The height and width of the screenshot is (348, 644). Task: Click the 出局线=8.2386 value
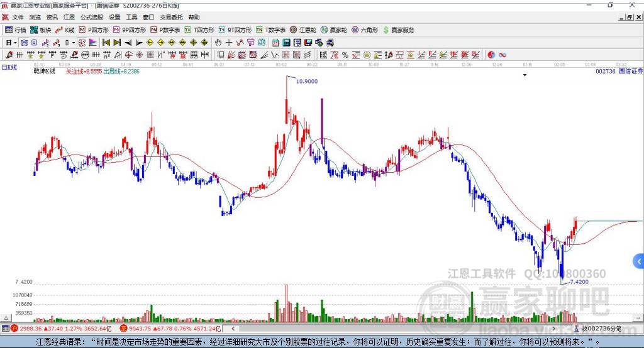(121, 72)
